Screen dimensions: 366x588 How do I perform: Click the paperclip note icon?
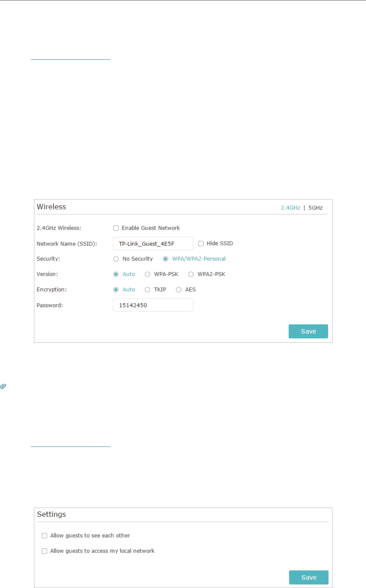coord(3,387)
